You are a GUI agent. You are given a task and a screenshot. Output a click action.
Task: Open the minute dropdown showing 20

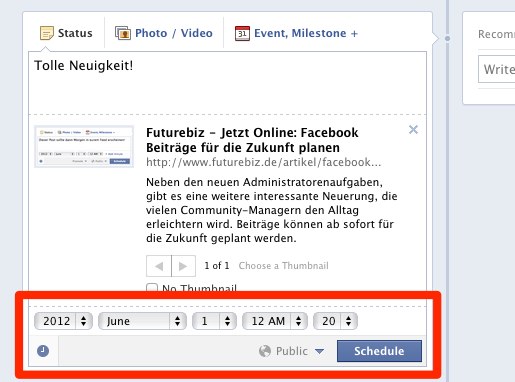pos(335,321)
